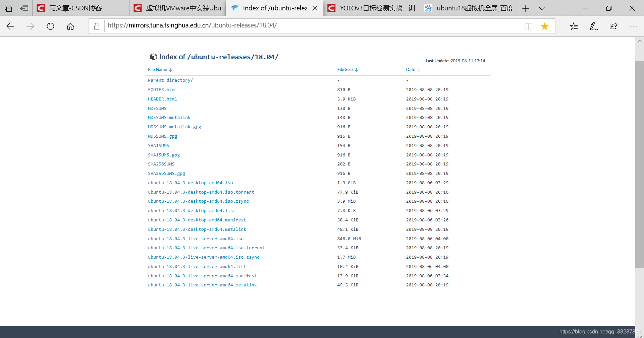
Task: Click the Last Update timestamp text
Action: [455, 61]
